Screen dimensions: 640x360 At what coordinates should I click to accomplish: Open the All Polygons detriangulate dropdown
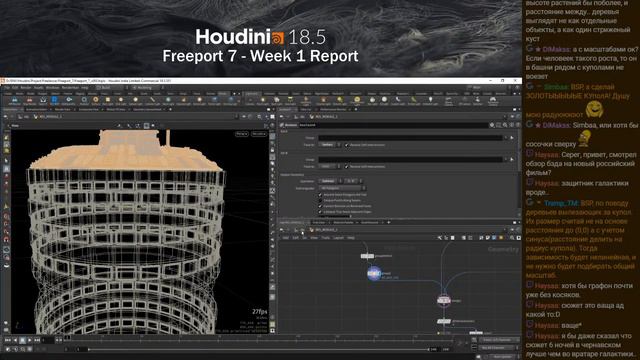tap(342, 188)
